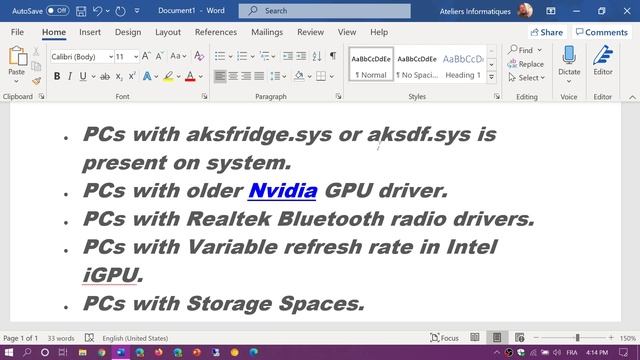Viewport: 640px width, 360px height.
Task: Apply the Heading 1 style
Action: point(463,64)
